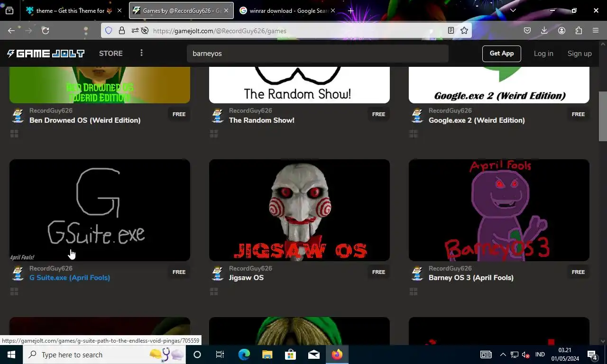Screen dimensions: 607x364
Task: Click the taskbar 'Type here to search' box
Action: (x=104, y=355)
